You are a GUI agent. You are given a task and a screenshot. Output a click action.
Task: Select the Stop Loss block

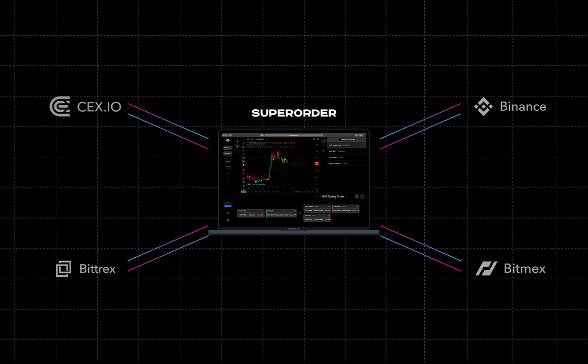coord(317,218)
